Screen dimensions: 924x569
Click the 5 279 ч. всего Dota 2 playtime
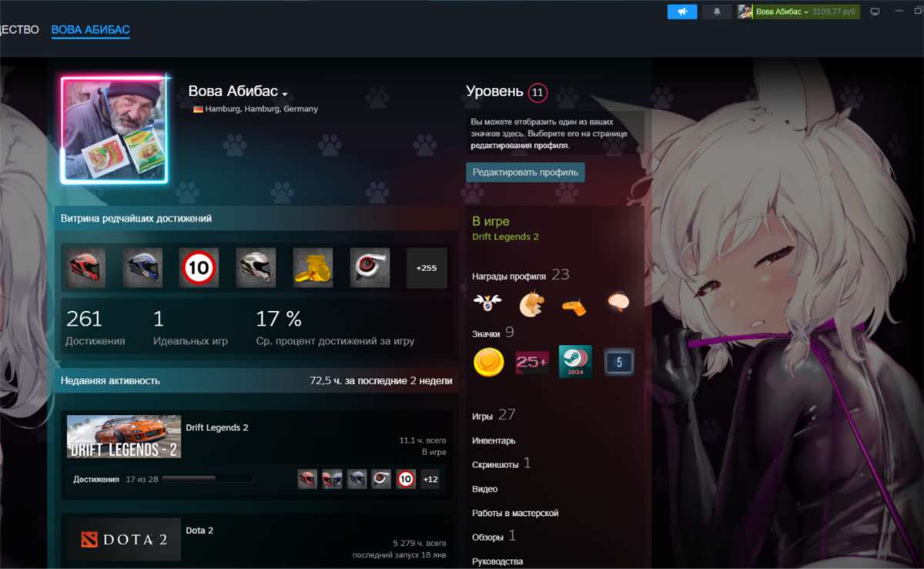click(419, 543)
